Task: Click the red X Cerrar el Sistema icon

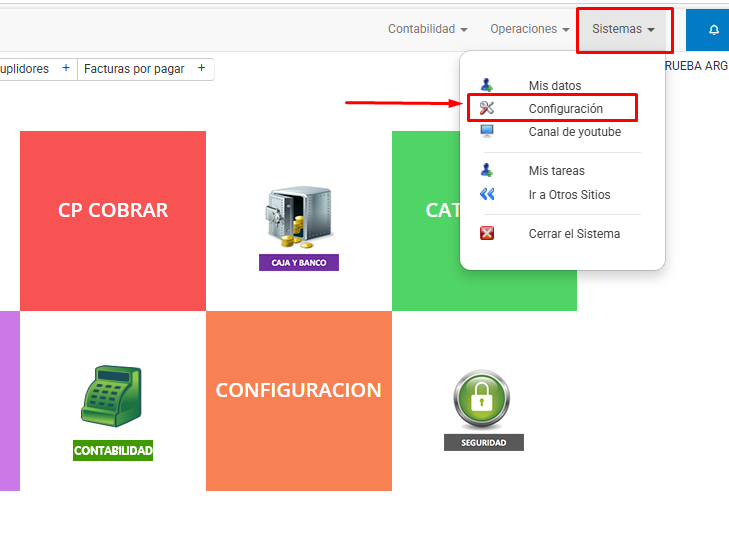Action: tap(487, 234)
